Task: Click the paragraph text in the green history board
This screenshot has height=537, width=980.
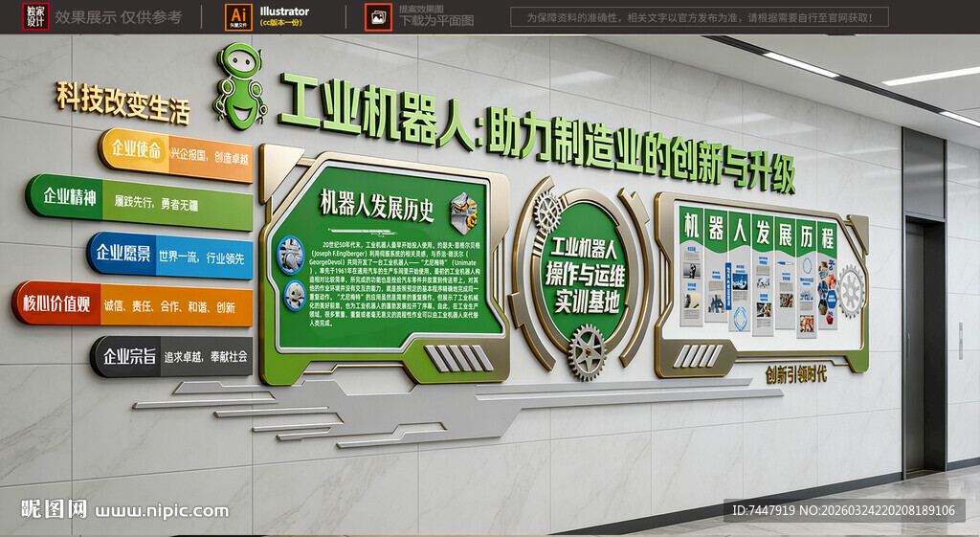Action: (x=394, y=283)
